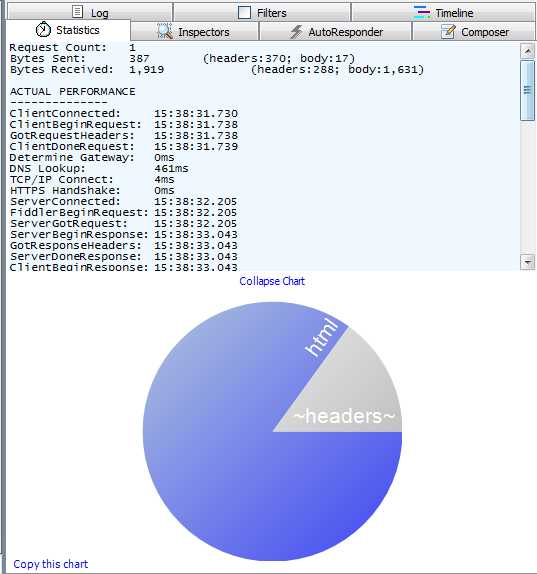Toggle the Filters checkbox
The width and height of the screenshot is (537, 574).
coord(244,12)
